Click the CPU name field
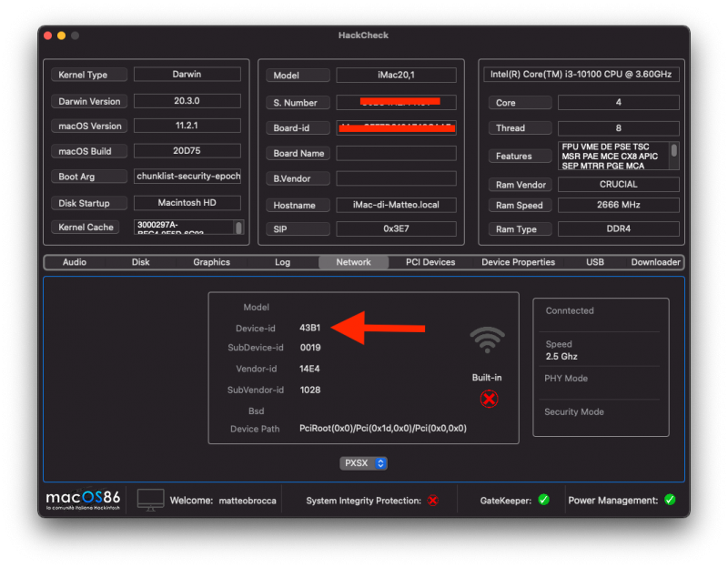The image size is (728, 568). [581, 75]
